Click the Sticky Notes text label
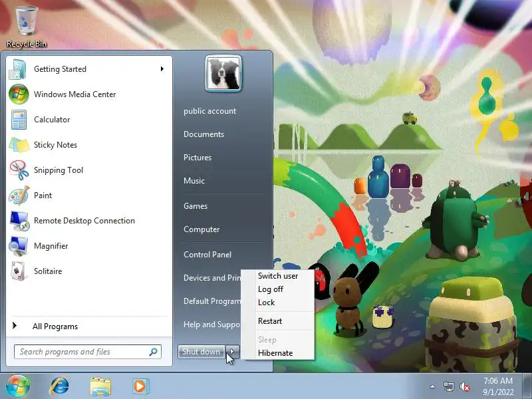The image size is (532, 399). click(x=55, y=145)
